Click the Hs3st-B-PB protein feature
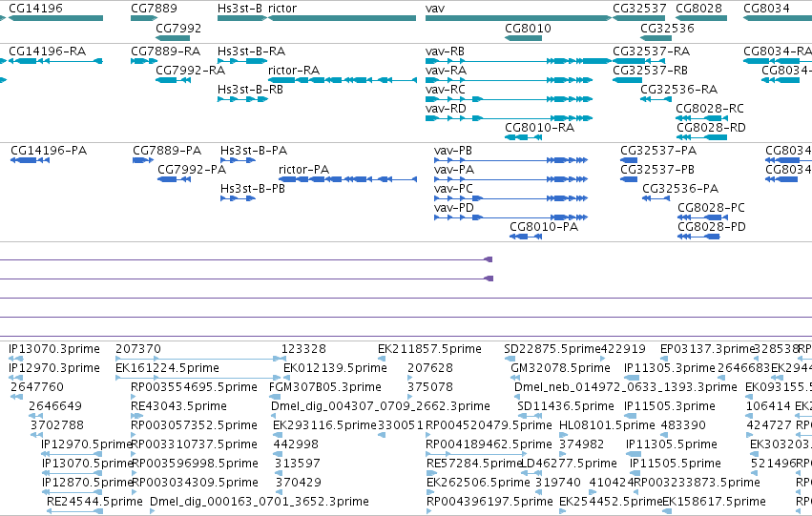This screenshot has height=516, width=812. click(x=238, y=198)
